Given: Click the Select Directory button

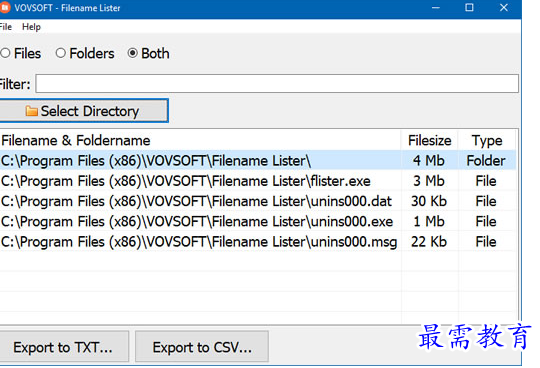Looking at the screenshot, I should pos(84,111).
